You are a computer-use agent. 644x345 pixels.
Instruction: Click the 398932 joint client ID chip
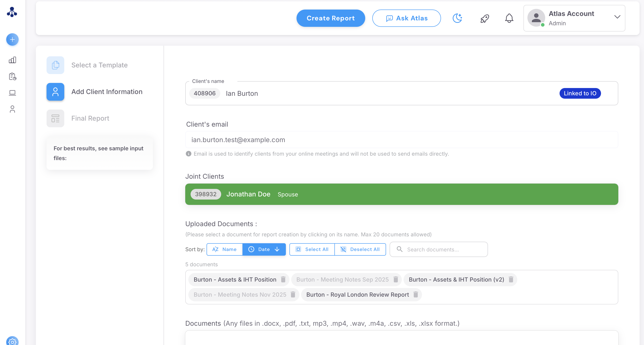tap(206, 194)
